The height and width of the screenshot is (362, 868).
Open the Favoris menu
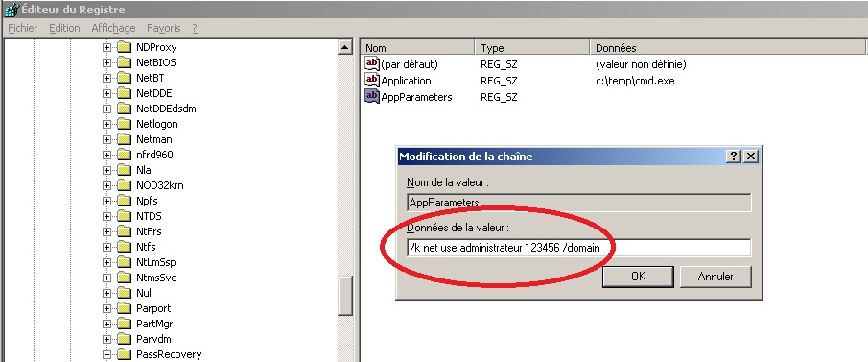pos(163,28)
